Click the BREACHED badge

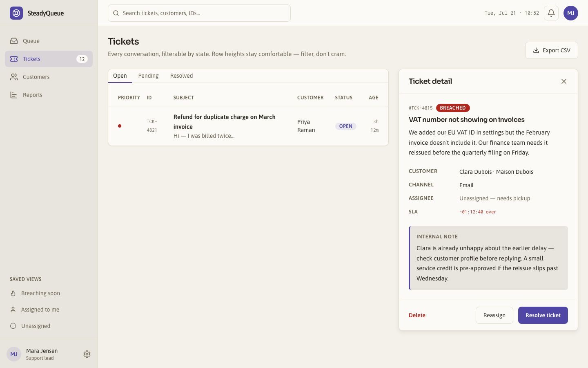453,108
